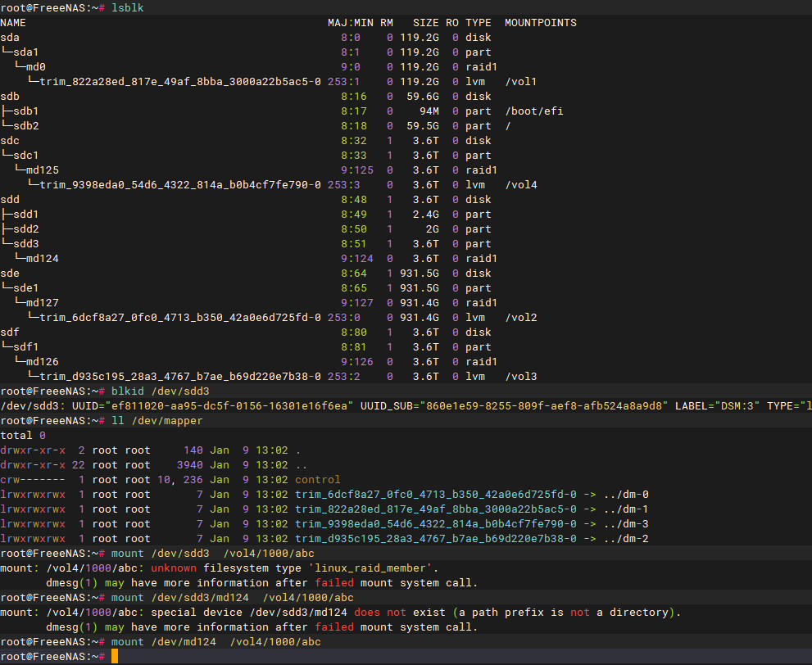Click the '/vol1' mountpoint
The height and width of the screenshot is (665, 812).
point(521,82)
